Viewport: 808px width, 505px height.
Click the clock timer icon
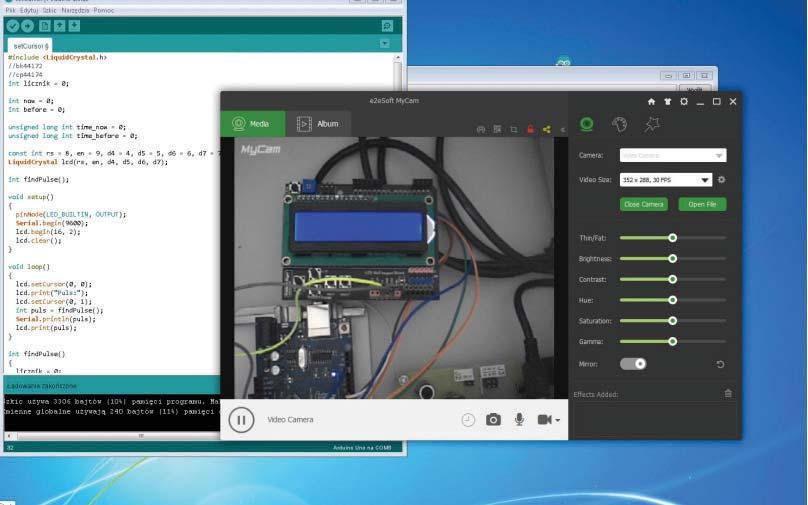click(x=468, y=420)
